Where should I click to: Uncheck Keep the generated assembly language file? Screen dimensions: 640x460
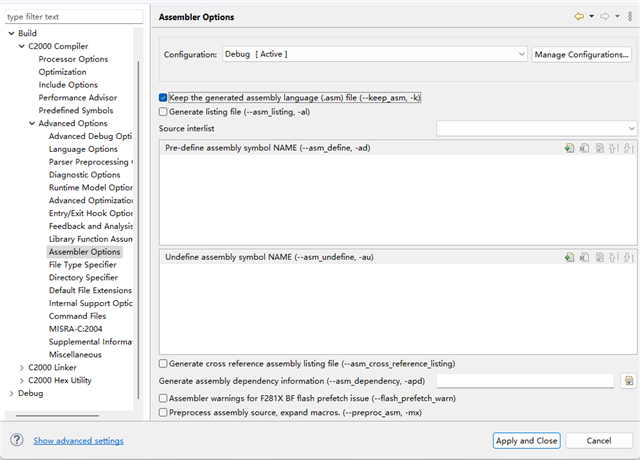[x=164, y=98]
